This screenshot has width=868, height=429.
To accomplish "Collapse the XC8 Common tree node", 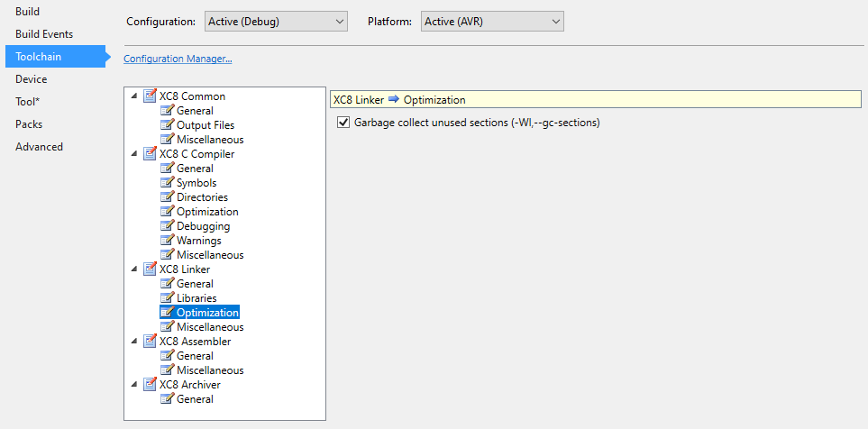I will tap(135, 96).
